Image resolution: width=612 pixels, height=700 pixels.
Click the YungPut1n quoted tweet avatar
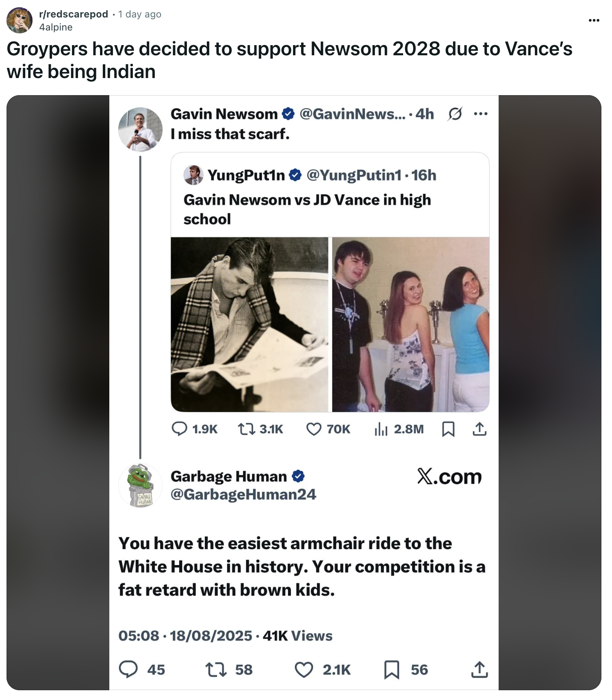193,175
